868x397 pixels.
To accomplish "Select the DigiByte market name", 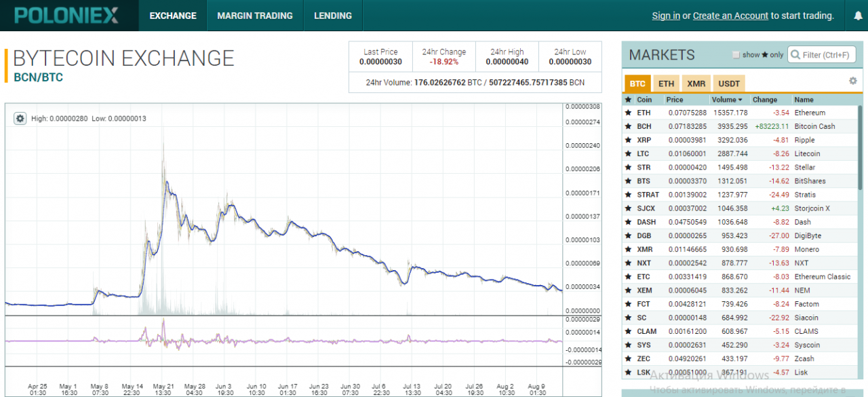I will (808, 235).
